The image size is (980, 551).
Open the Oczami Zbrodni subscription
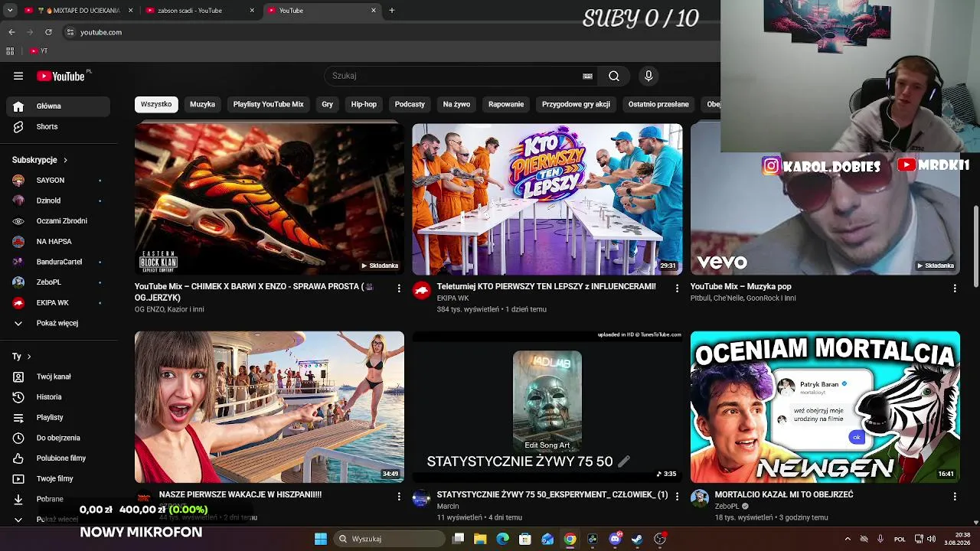[58, 221]
